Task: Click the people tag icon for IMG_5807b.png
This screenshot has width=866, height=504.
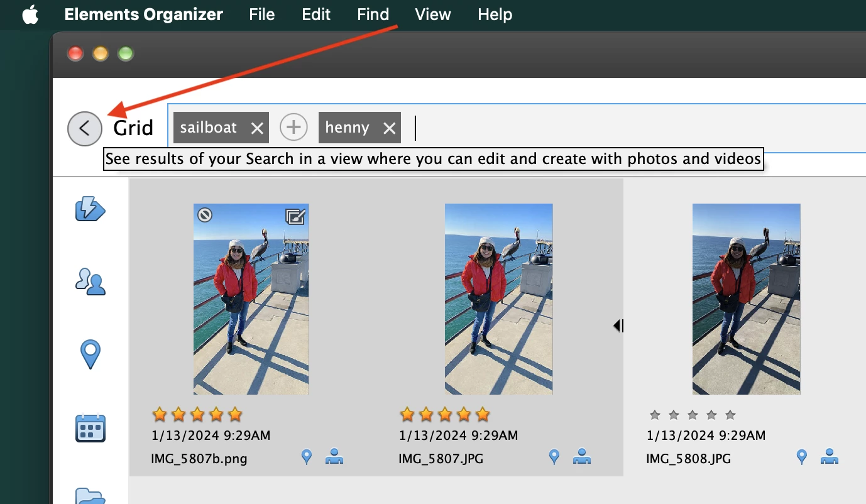Action: [334, 457]
